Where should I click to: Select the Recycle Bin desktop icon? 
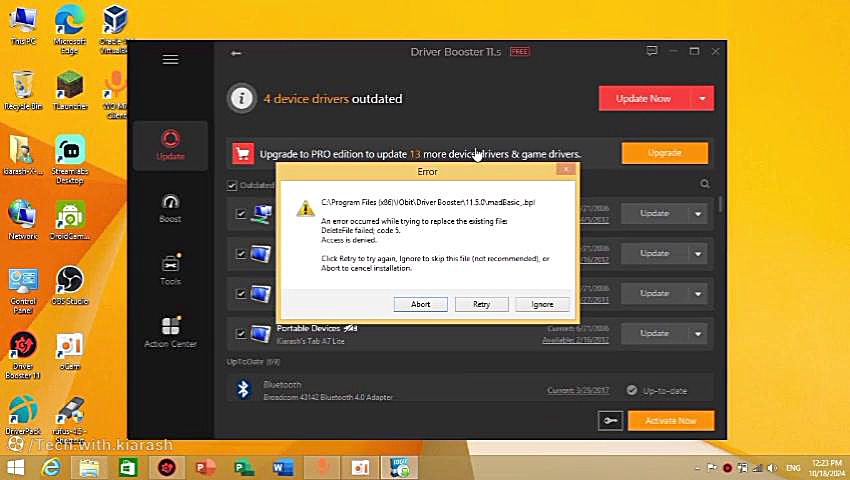23,91
